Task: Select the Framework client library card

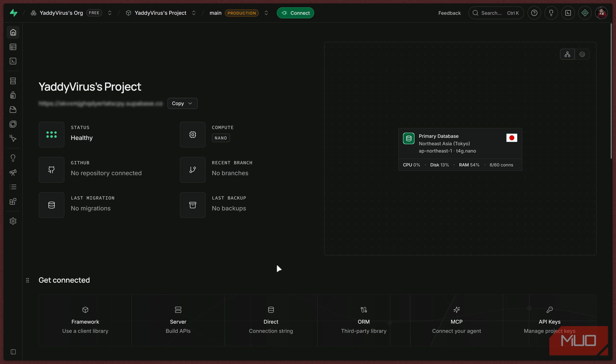Action: click(85, 320)
